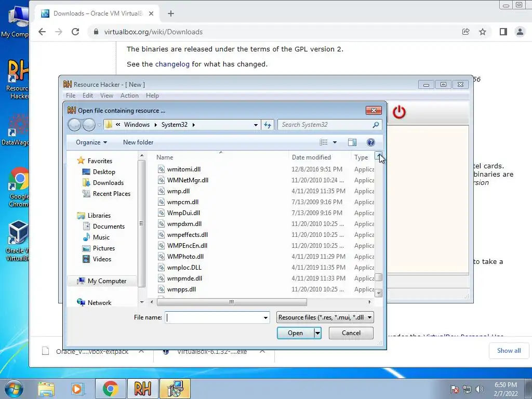Image resolution: width=532 pixels, height=399 pixels.
Task: Click horizontal scrollbar thumb in file list
Action: (232, 302)
